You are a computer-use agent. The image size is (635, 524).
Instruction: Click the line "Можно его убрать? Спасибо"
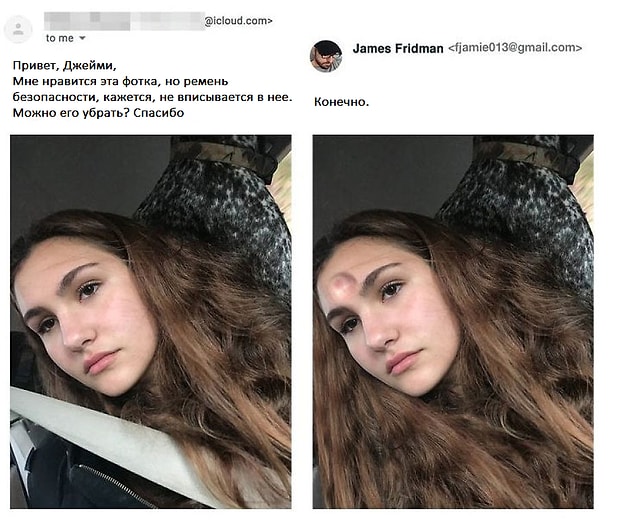point(98,113)
